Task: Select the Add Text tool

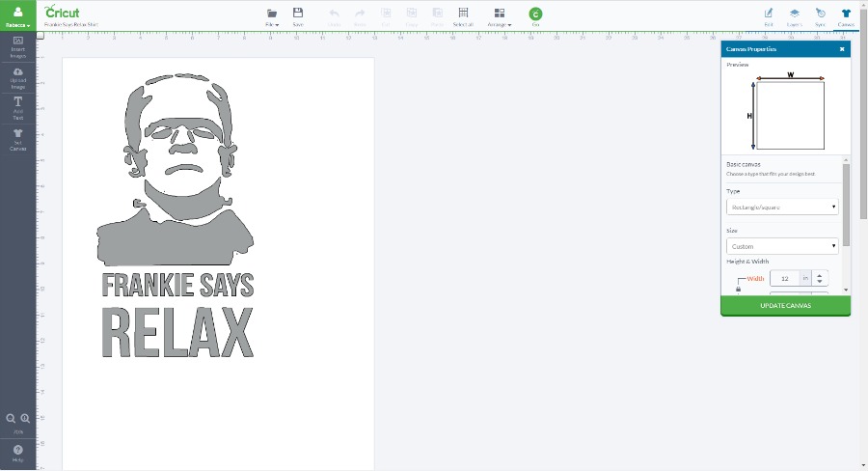Action: pos(17,109)
